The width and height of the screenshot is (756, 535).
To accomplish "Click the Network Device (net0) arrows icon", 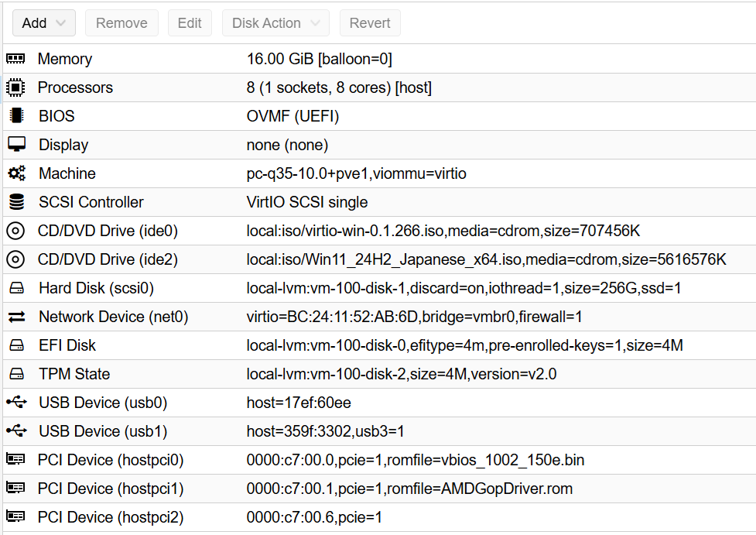I will pyautogui.click(x=16, y=317).
